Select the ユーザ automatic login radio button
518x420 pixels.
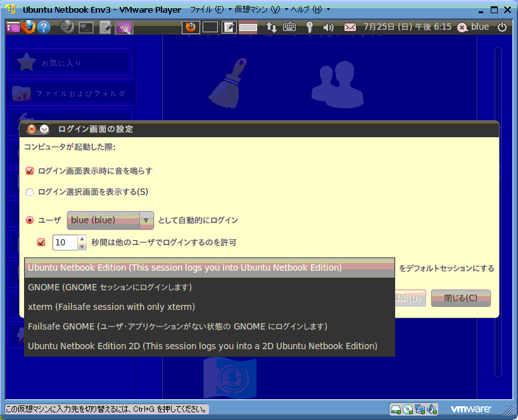30,220
